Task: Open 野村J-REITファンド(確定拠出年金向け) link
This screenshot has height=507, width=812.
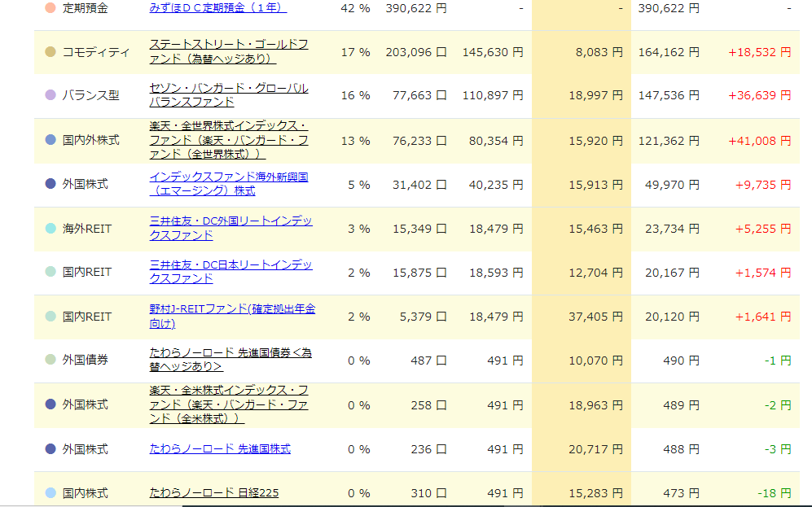Action: pyautogui.click(x=232, y=316)
